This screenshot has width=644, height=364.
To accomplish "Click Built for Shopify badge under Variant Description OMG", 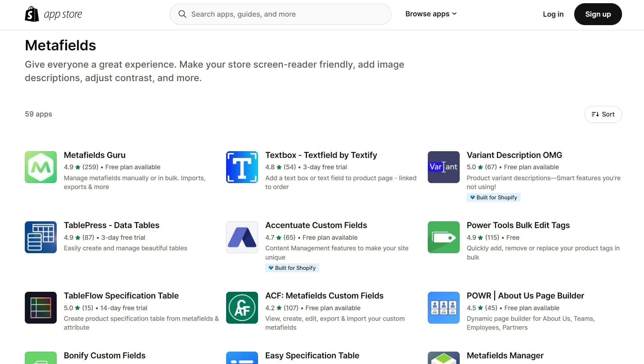I will coord(493,198).
